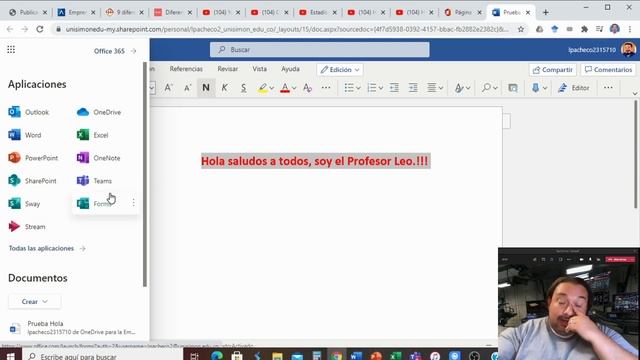Open more options next to Forms

[133, 202]
